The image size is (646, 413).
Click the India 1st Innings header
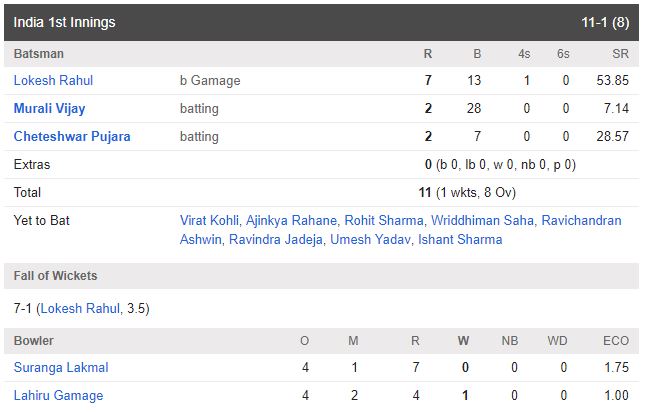(x=64, y=22)
